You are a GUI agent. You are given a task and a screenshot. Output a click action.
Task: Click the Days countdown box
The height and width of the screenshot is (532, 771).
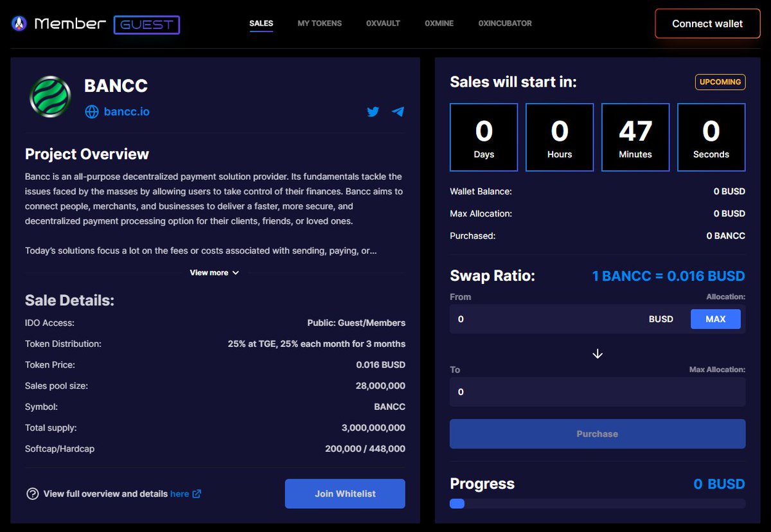click(484, 137)
